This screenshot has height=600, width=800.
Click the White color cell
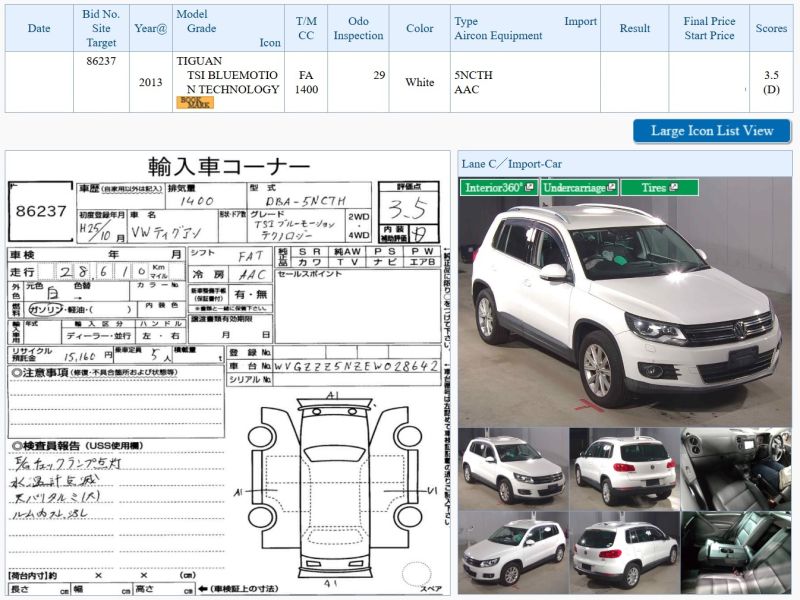419,82
